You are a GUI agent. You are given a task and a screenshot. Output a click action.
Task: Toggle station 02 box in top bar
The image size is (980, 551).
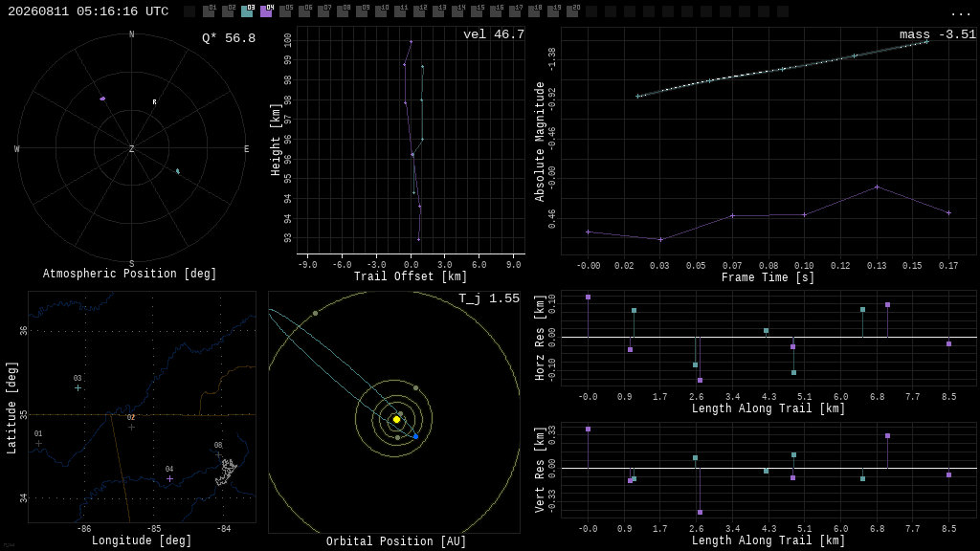pos(228,11)
